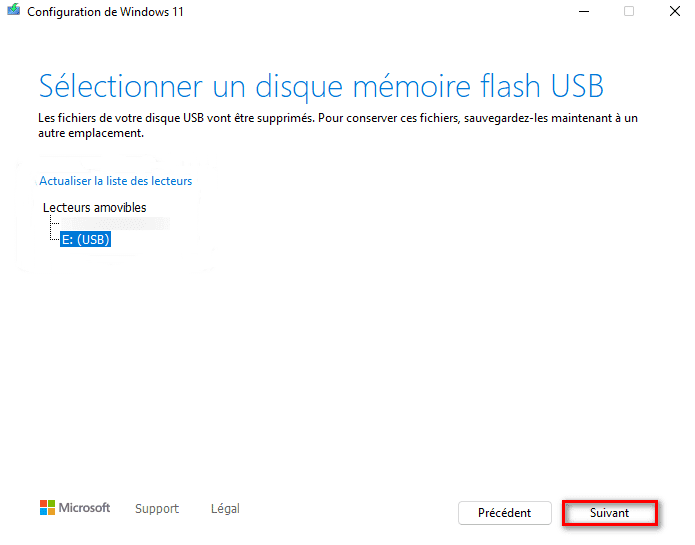The image size is (695, 545).
Task: Refresh list via Actualiser la liste des lecteurs
Action: pyautogui.click(x=115, y=181)
